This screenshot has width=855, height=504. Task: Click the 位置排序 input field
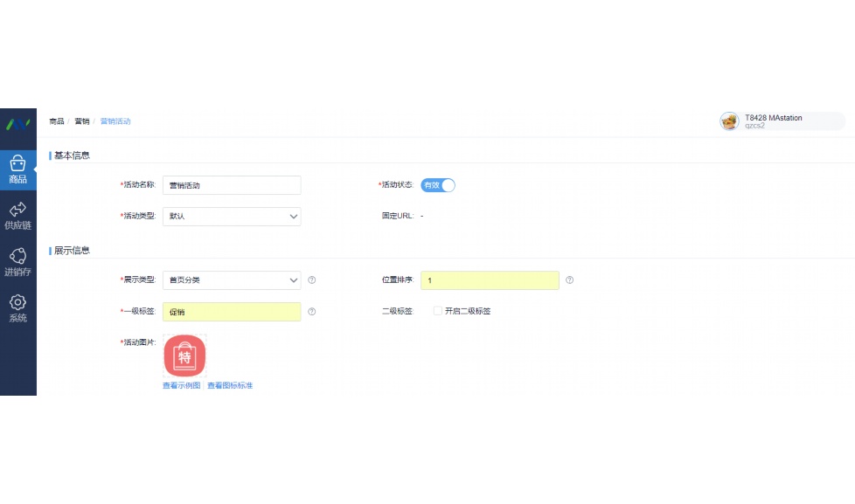tap(490, 280)
